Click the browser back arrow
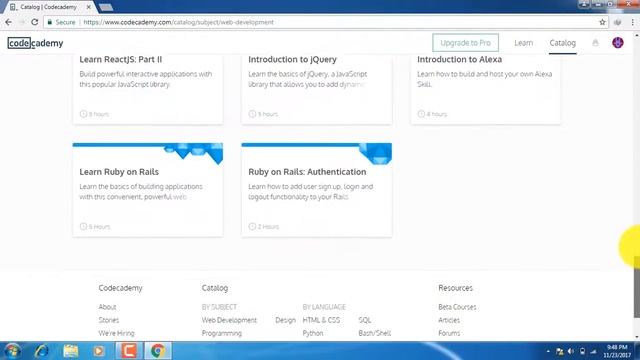Viewport: 640px width, 360px height. 9,22
